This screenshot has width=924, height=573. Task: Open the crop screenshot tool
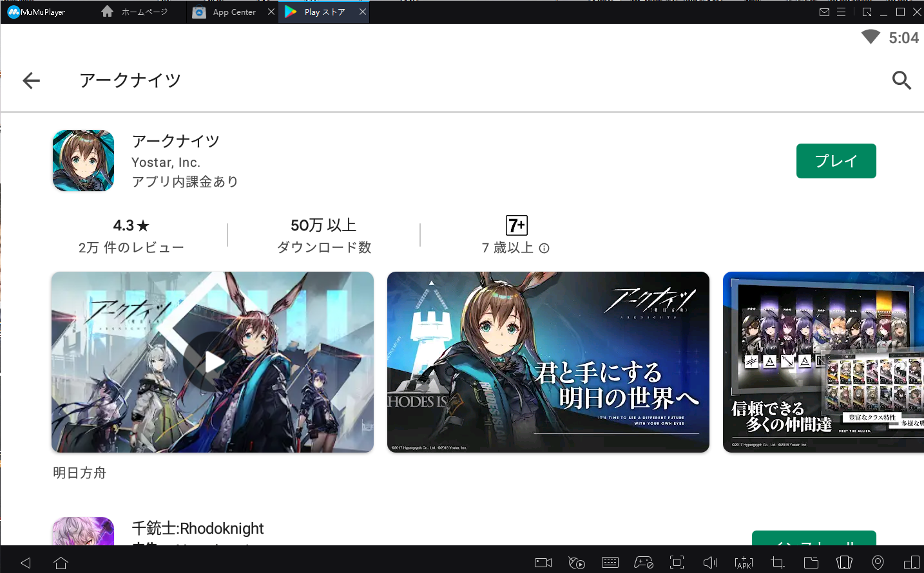[778, 563]
